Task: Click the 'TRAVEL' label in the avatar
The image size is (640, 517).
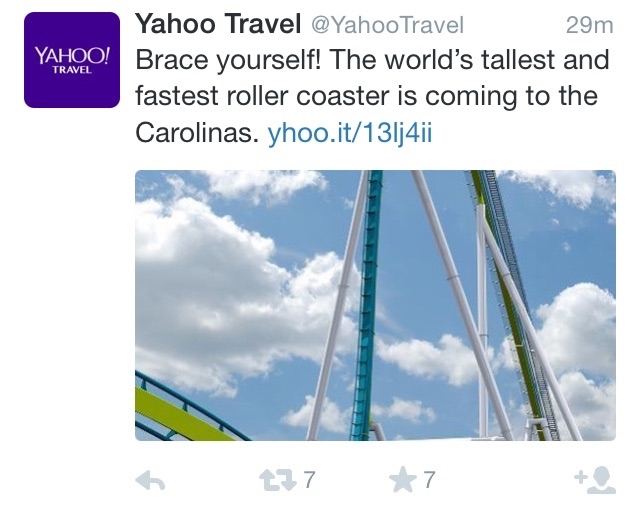Action: 72,70
